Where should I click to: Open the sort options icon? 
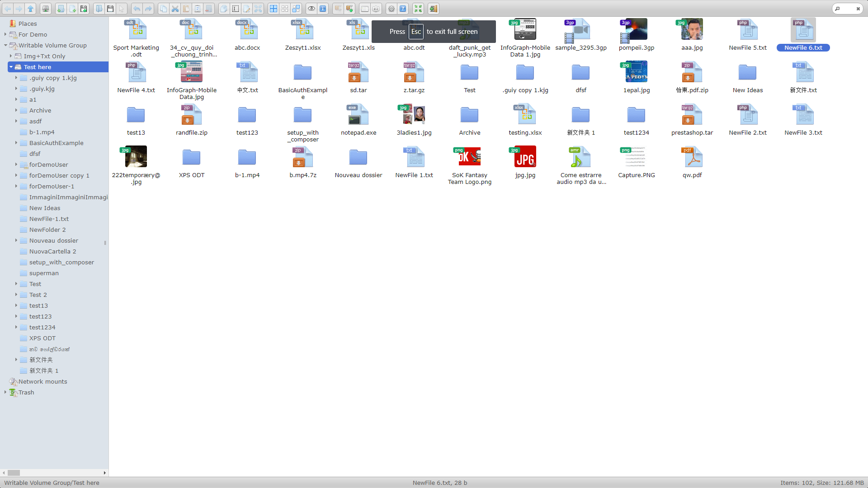click(x=376, y=9)
